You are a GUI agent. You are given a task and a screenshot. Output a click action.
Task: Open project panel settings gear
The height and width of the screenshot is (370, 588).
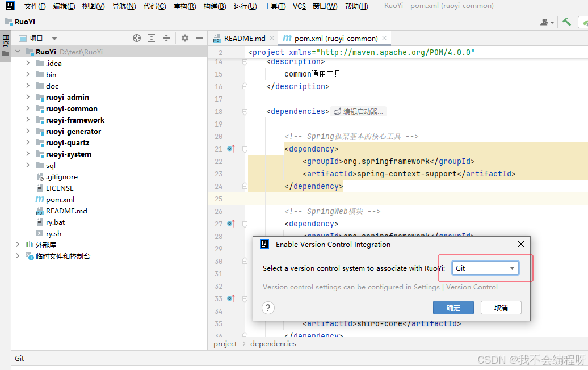[x=185, y=38]
